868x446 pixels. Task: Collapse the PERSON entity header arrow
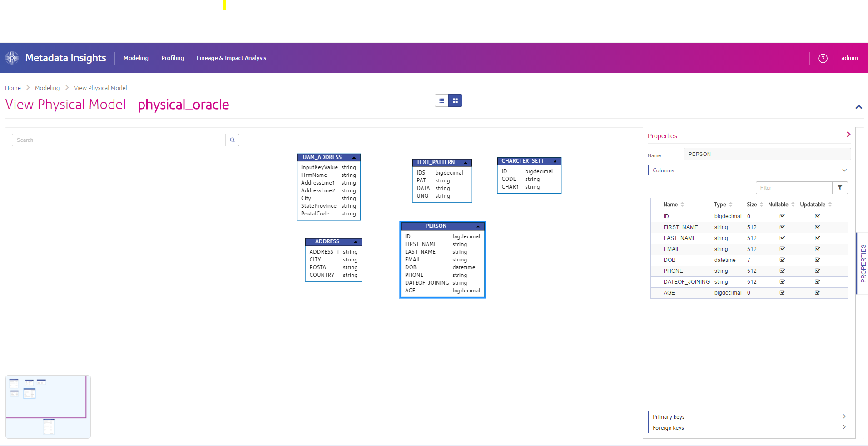(x=478, y=226)
